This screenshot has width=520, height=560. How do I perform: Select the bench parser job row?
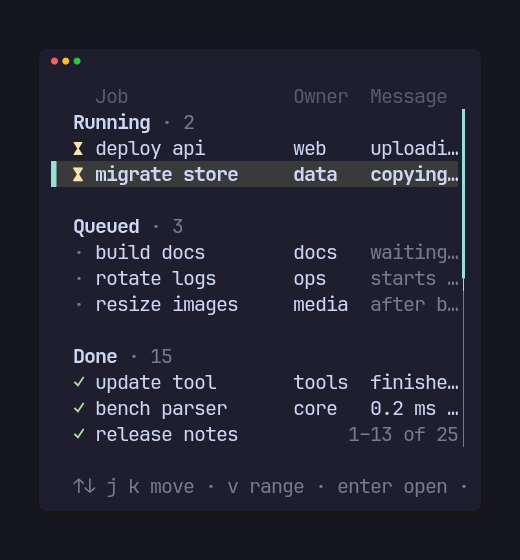coord(255,408)
